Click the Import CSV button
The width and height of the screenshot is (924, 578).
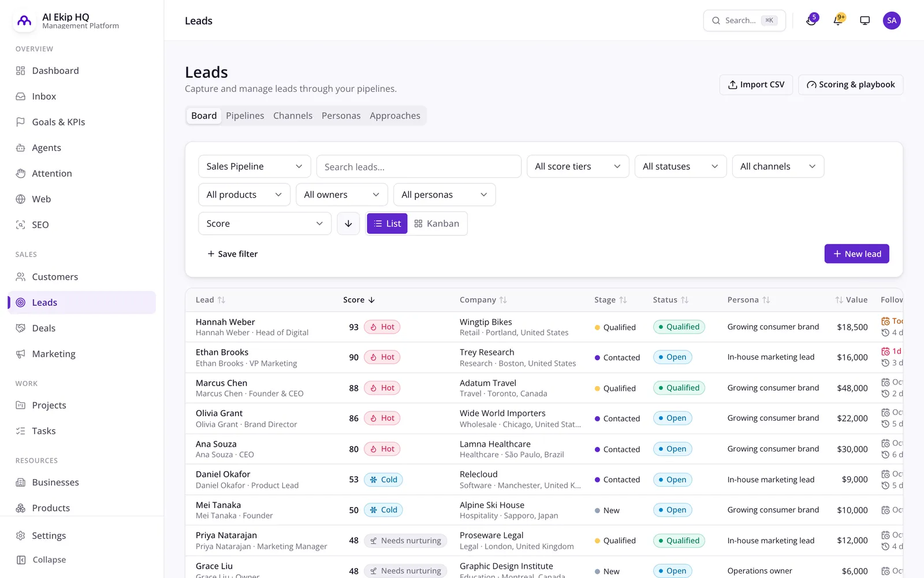[756, 84]
